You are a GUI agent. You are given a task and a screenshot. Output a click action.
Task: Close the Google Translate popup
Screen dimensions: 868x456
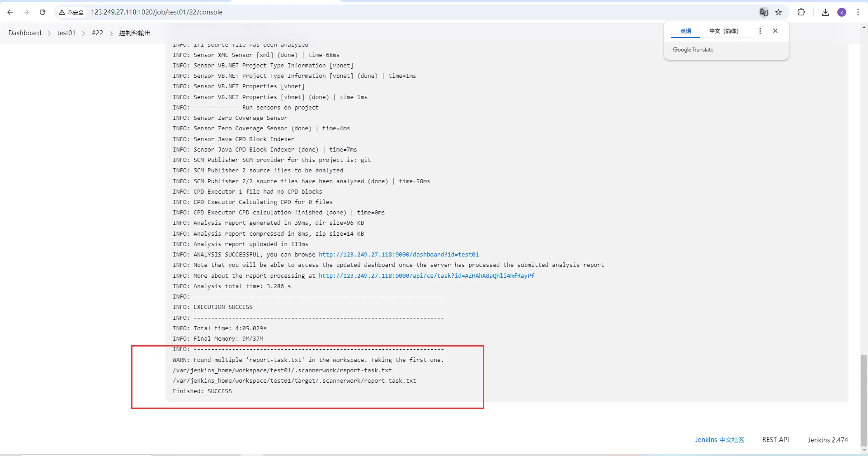point(775,31)
